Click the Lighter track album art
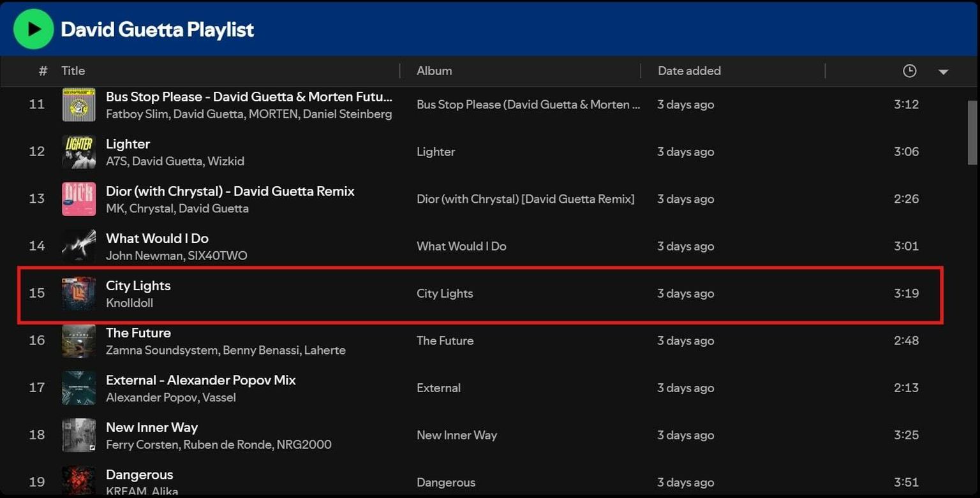 pos(78,152)
